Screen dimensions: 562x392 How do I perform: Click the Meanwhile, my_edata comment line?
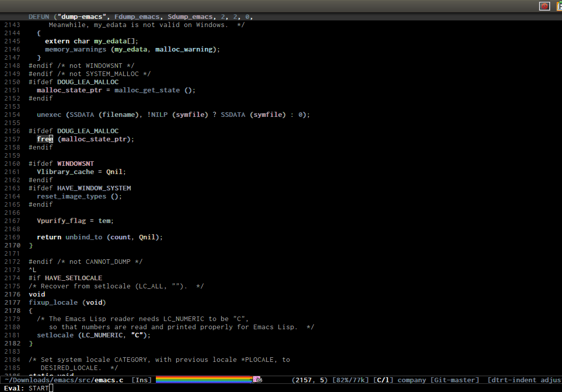point(147,24)
